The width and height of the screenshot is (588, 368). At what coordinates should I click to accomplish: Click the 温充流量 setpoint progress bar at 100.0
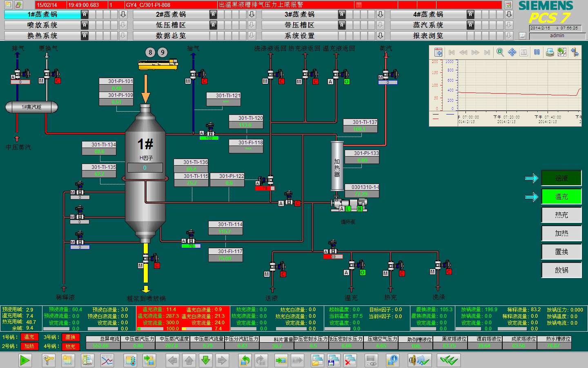[150, 328]
